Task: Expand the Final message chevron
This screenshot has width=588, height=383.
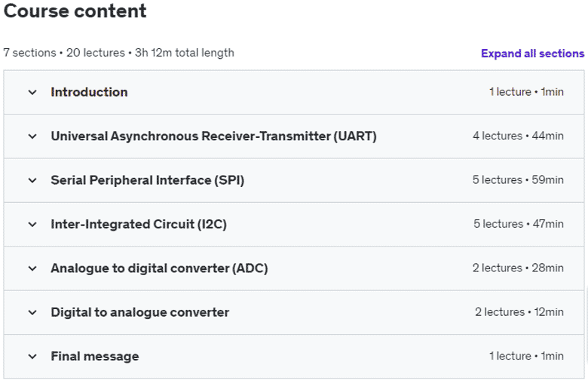Action: (x=32, y=357)
